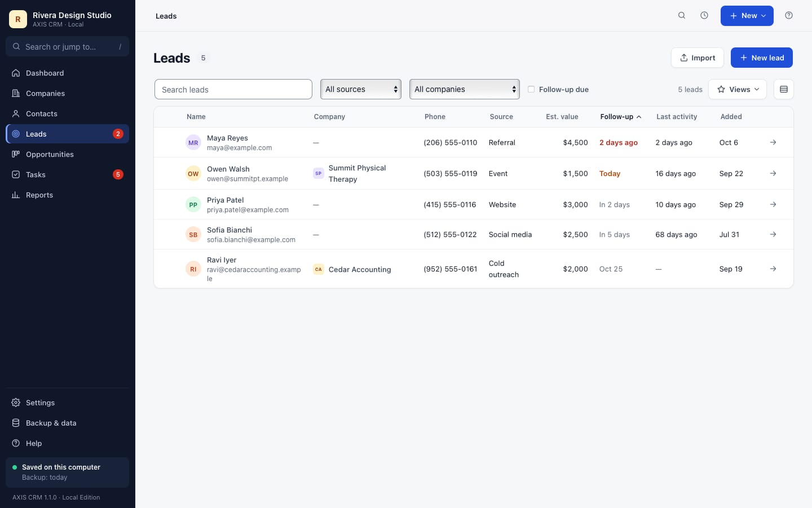The width and height of the screenshot is (812, 508).
Task: Click the SP company badge icon
Action: (x=319, y=173)
